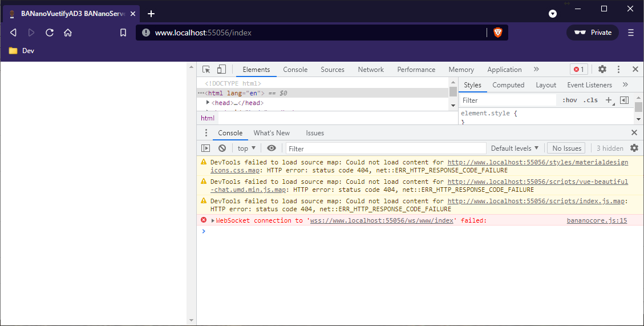Open the index.js.map URL link
Screen dimensions: 644x326
pos(536,201)
